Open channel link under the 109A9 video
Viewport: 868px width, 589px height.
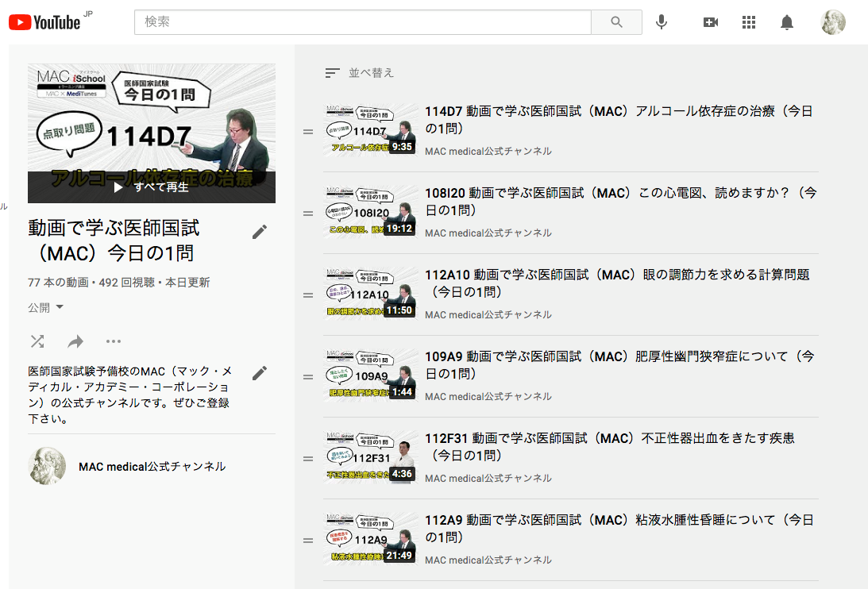[488, 396]
